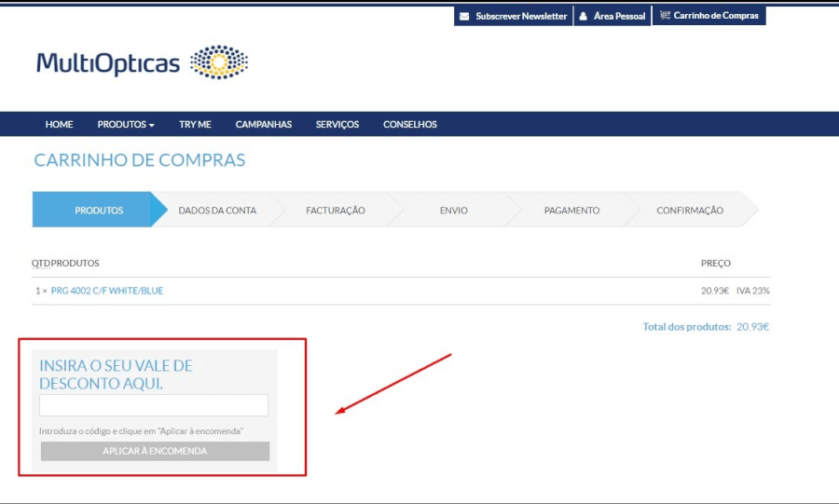Select the CONFIRMAÇÃO checkout step
The image size is (839, 504).
[x=690, y=210]
